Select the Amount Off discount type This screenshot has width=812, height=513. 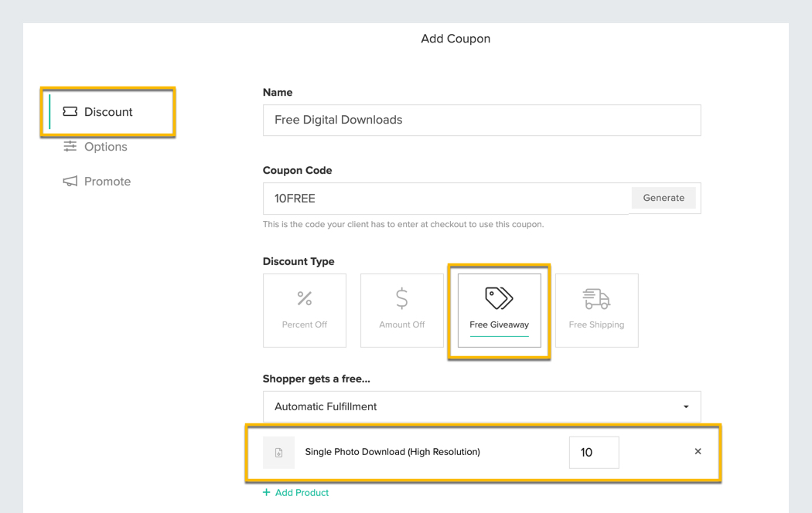[402, 311]
